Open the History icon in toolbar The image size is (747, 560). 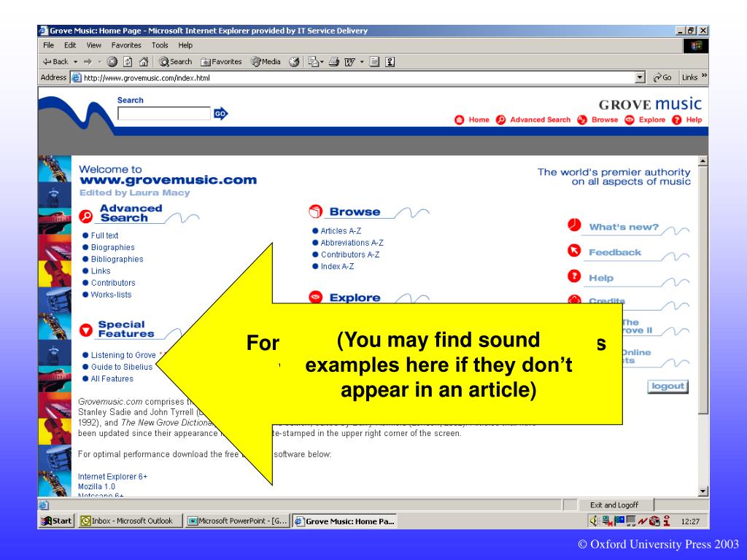click(x=295, y=62)
